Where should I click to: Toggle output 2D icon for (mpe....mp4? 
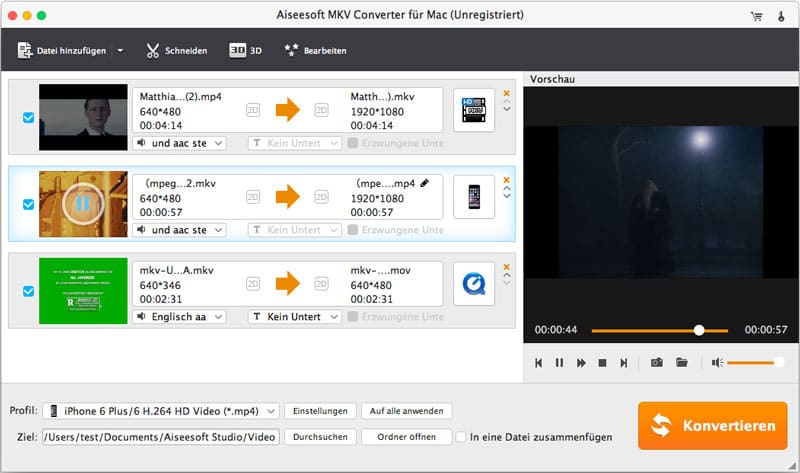click(321, 197)
